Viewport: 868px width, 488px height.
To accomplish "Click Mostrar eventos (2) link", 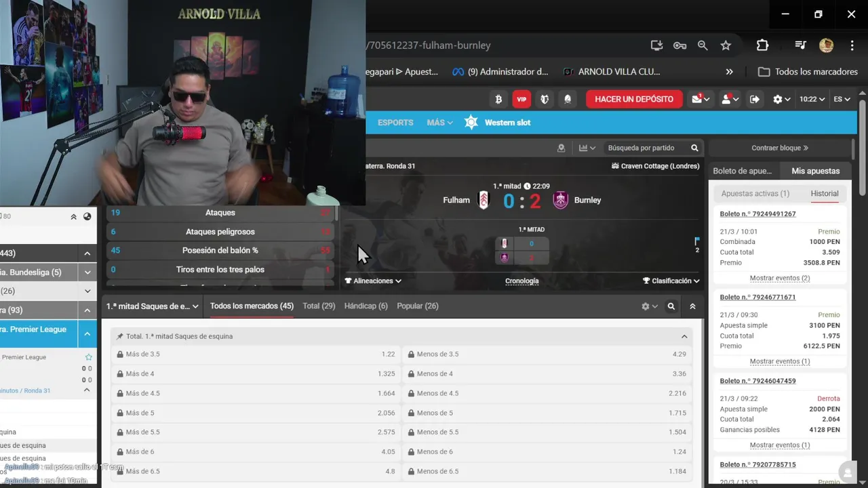I will 780,279.
